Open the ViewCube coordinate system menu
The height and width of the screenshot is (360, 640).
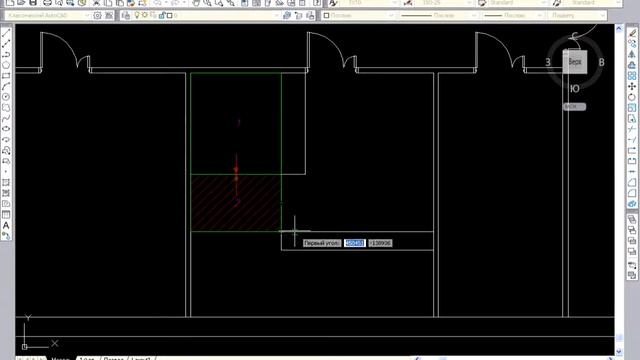tap(574, 107)
